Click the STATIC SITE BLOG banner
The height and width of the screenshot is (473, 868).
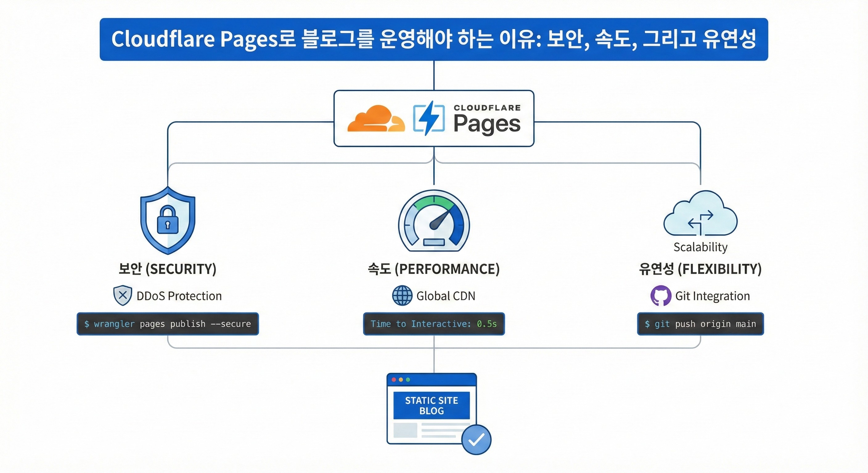pos(432,406)
